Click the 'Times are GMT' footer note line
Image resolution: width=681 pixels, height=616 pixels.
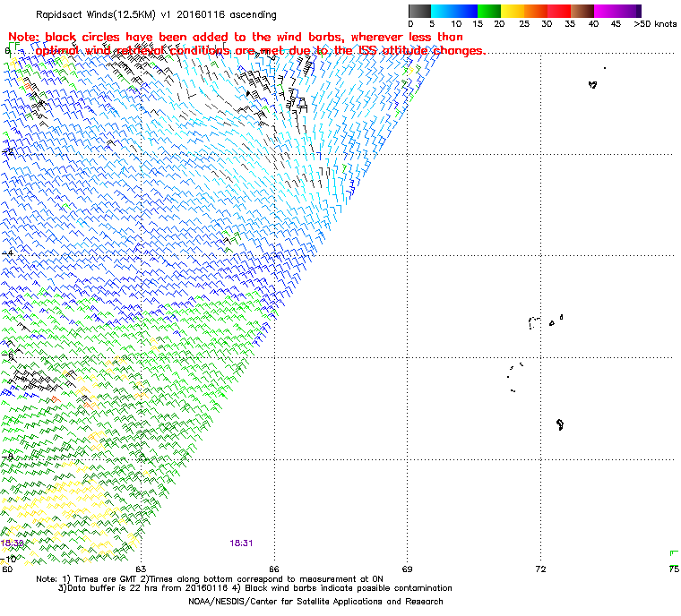210,579
